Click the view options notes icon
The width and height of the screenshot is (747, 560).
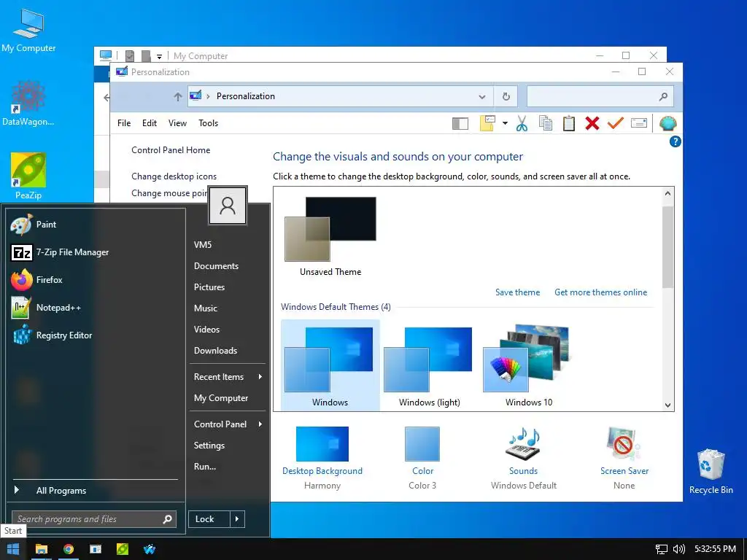coord(487,123)
